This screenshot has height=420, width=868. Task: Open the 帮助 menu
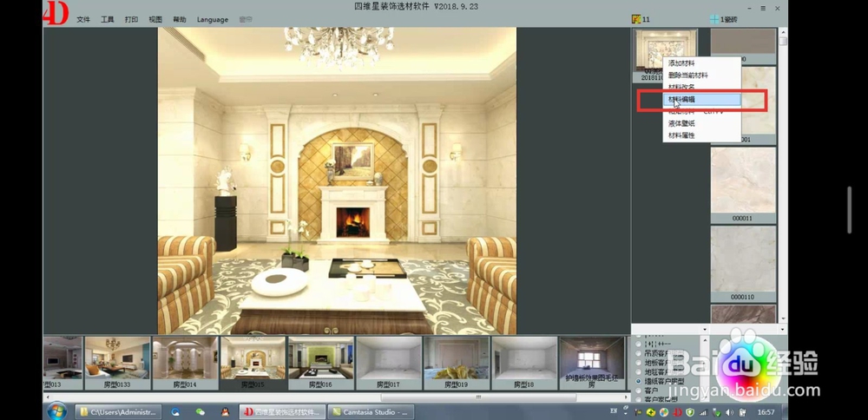[180, 19]
